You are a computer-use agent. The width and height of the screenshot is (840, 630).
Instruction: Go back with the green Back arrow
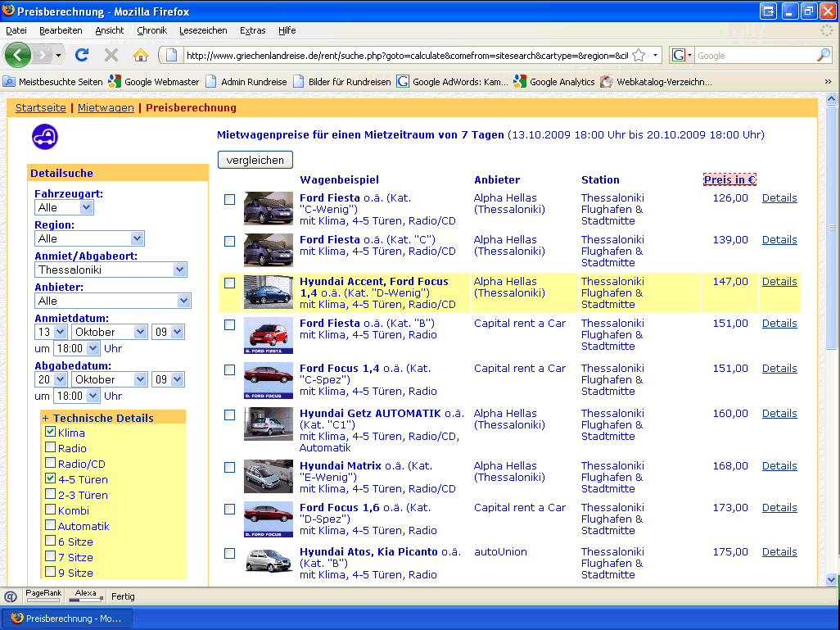coord(17,55)
